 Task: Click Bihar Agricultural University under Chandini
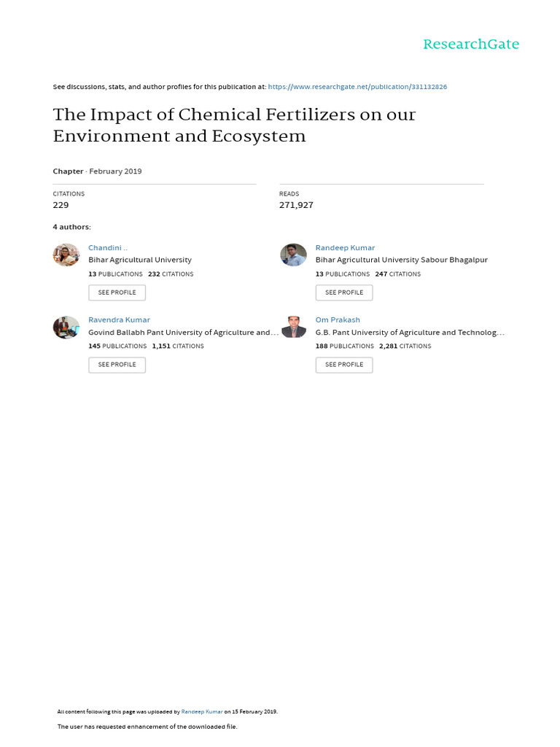pos(140,260)
